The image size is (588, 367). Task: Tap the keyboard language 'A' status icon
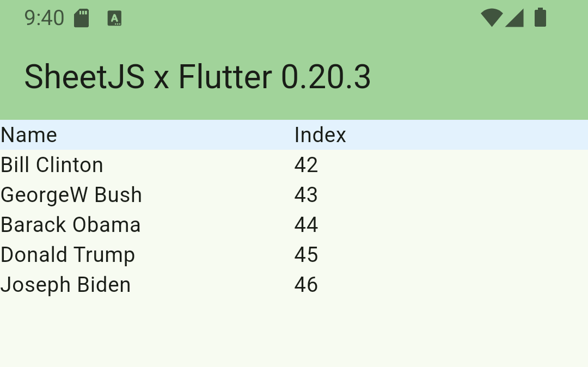pos(114,19)
